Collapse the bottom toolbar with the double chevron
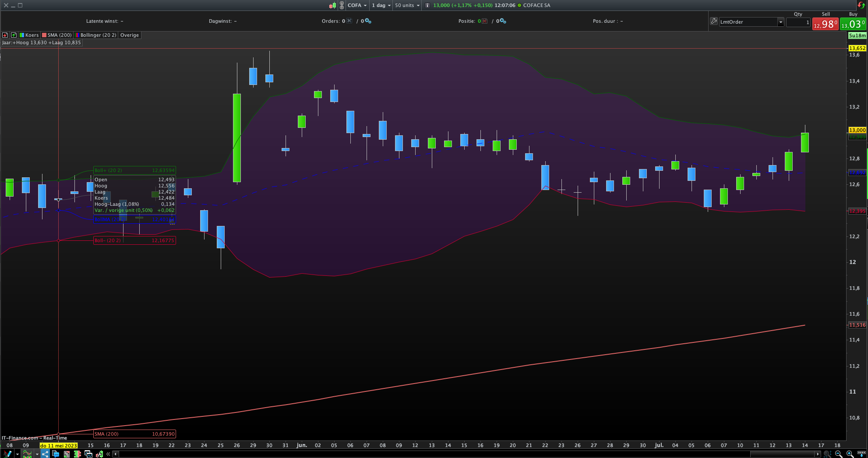 108,454
